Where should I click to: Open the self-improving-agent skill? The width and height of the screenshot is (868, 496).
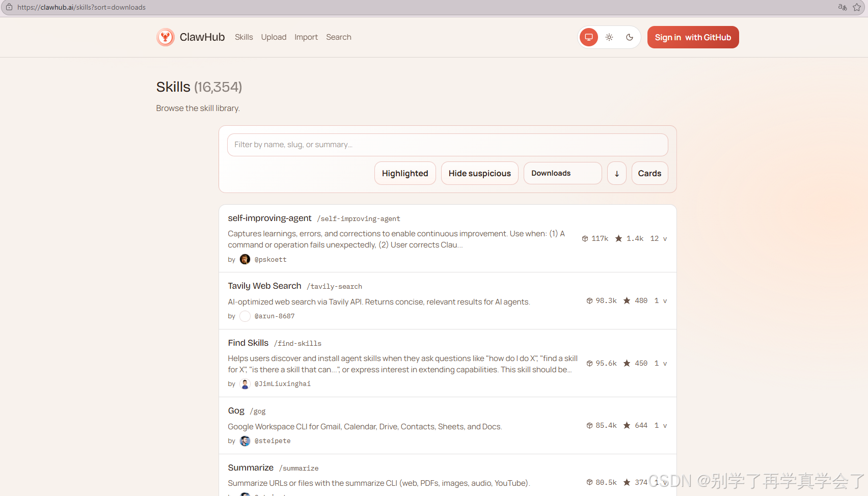[269, 218]
